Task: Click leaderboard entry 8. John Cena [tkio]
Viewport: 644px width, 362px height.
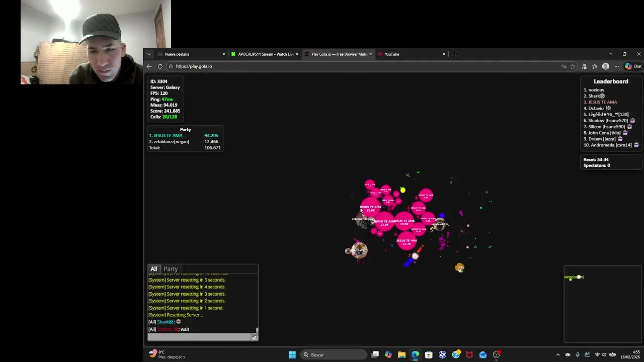Action: [605, 133]
